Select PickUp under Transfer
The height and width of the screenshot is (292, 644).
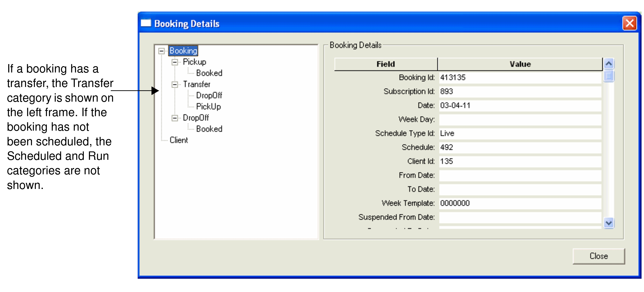coord(208,107)
